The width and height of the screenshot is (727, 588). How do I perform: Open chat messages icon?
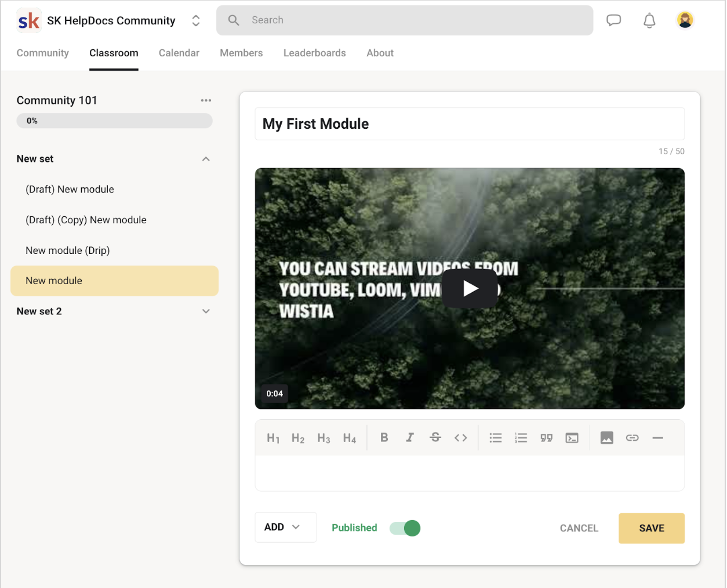coord(614,20)
